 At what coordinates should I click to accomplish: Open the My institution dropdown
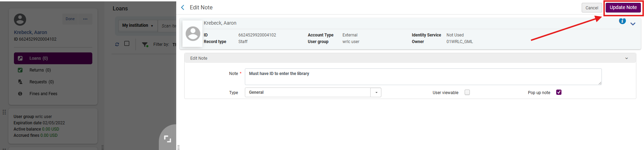coord(138,25)
